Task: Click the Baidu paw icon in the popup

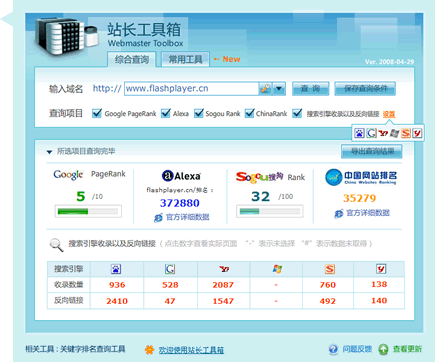Action: click(x=359, y=133)
